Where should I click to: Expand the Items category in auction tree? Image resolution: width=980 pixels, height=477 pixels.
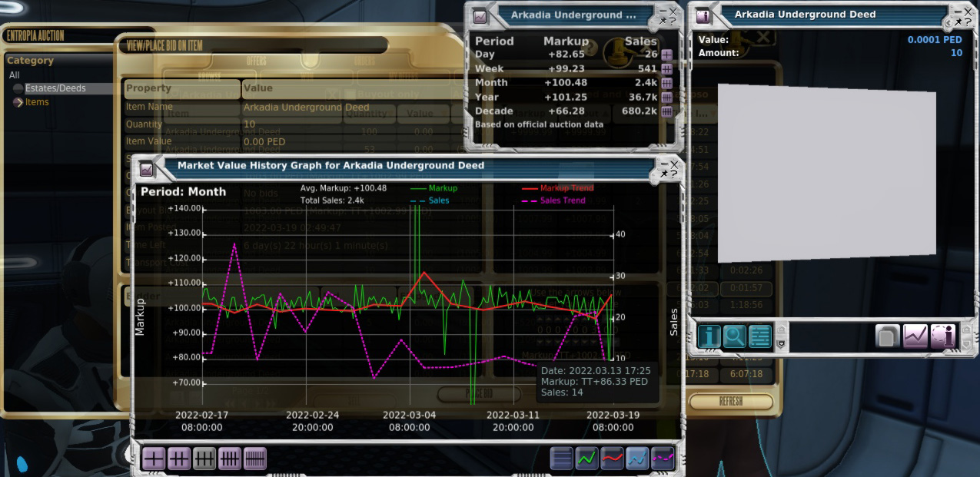click(x=18, y=102)
